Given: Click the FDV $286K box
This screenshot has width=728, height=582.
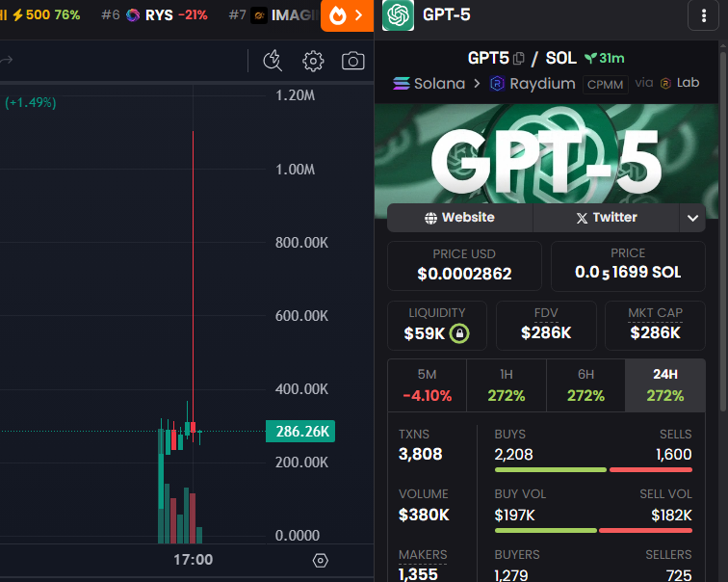Looking at the screenshot, I should point(546,325).
